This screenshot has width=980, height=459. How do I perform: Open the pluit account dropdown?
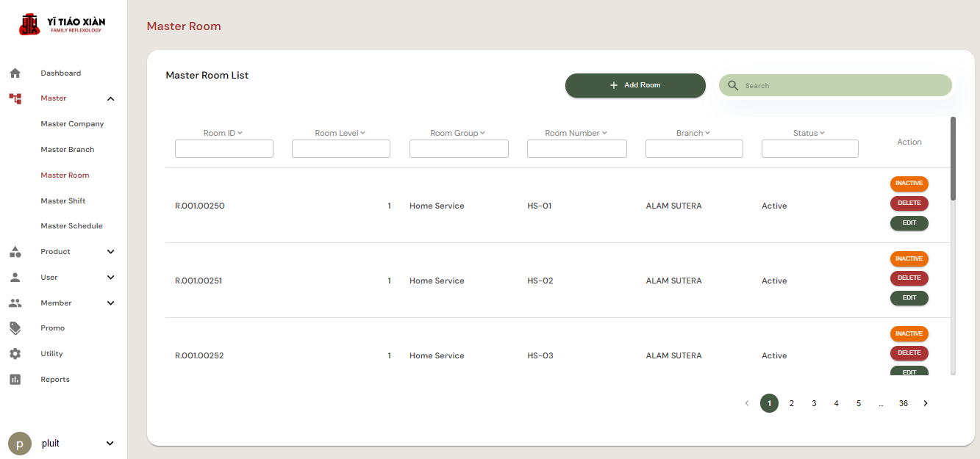click(x=110, y=444)
